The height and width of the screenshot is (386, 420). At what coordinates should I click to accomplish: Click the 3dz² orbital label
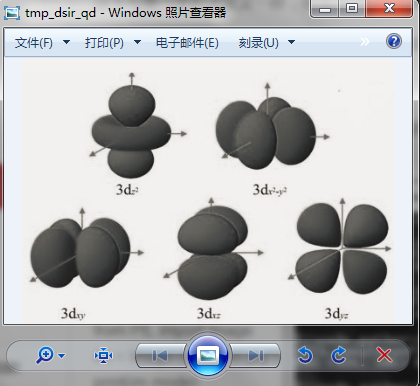[127, 190]
